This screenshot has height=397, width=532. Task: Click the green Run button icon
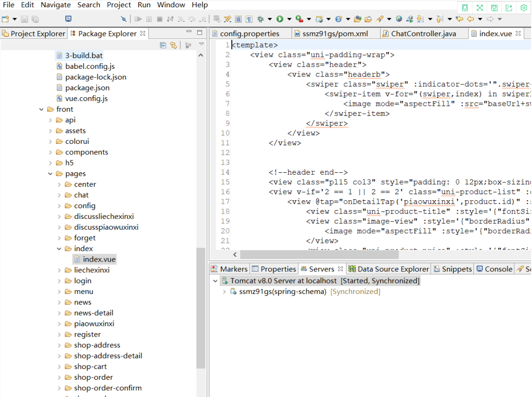[x=280, y=19]
